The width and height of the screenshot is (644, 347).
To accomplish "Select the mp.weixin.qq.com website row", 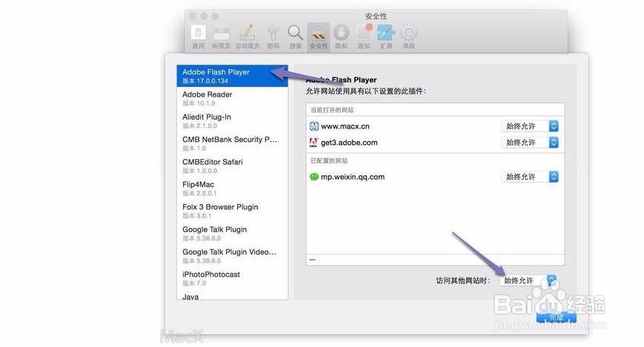I will [x=435, y=177].
